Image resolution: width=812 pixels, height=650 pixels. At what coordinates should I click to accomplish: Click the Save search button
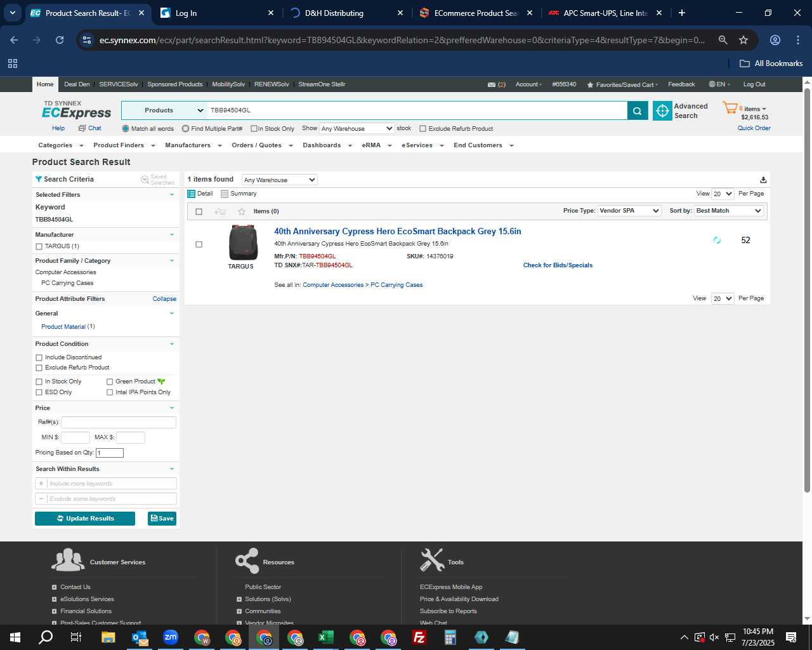162,519
